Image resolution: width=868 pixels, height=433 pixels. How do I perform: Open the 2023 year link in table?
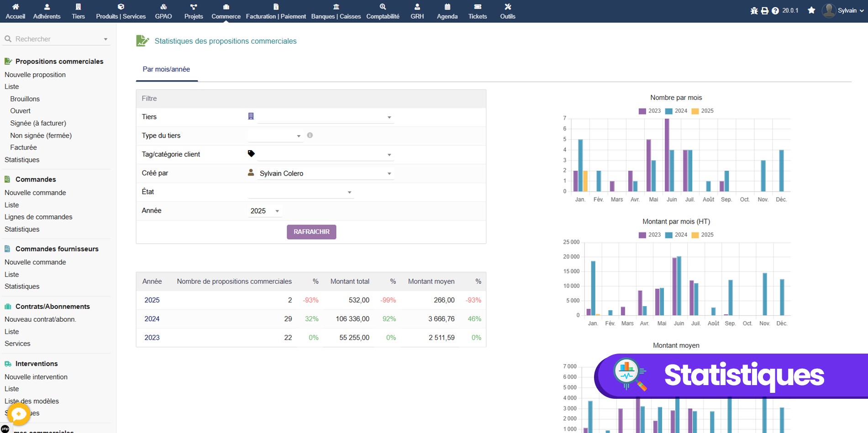pos(152,338)
